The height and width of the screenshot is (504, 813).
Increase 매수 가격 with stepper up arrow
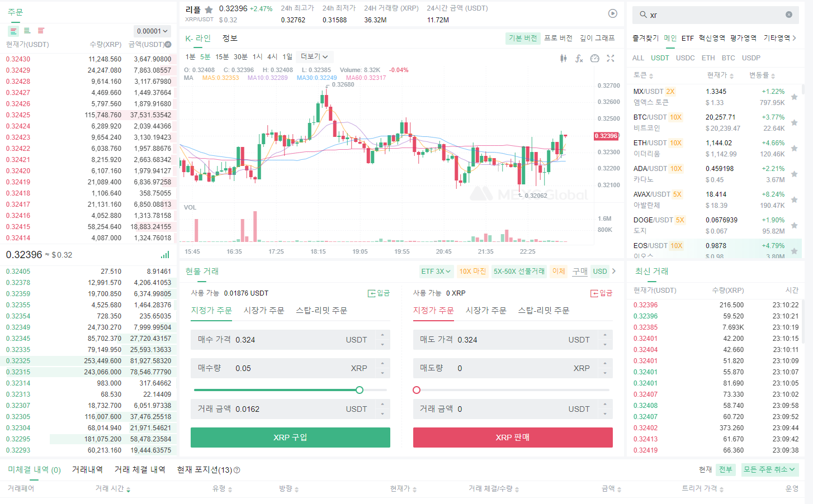(x=382, y=335)
